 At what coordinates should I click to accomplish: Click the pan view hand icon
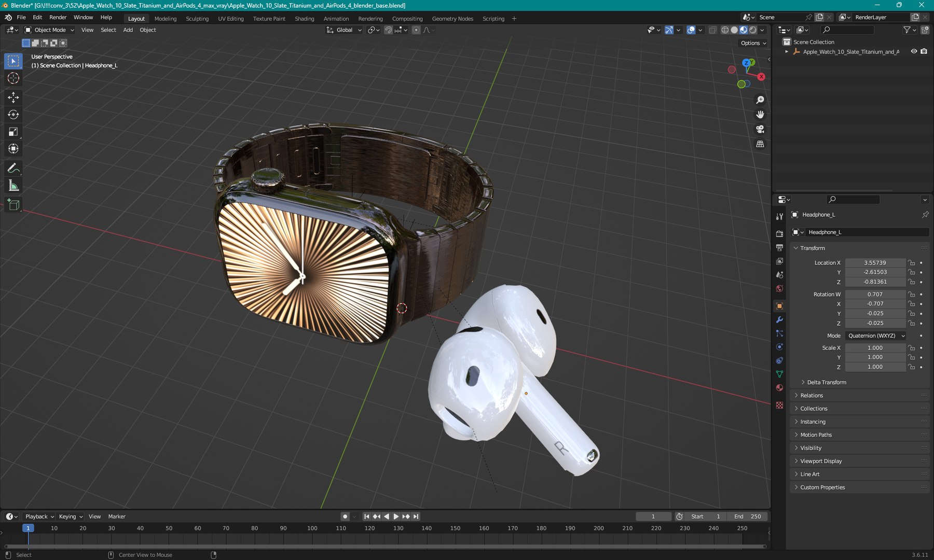tap(760, 115)
